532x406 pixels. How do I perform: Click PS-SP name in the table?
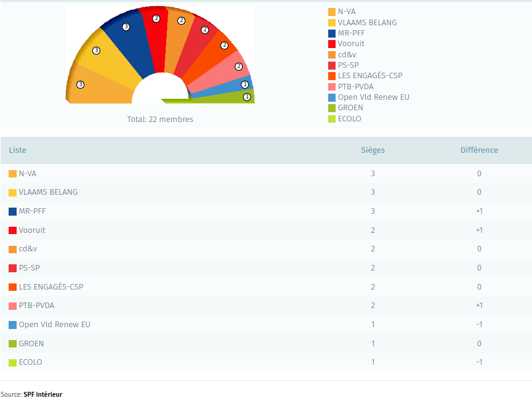(x=29, y=268)
